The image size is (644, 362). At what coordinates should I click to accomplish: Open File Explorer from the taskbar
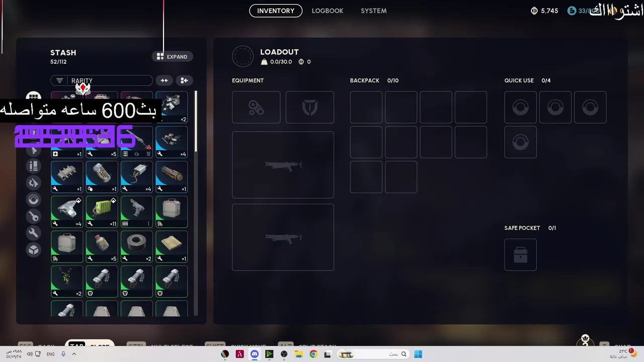pos(299,354)
